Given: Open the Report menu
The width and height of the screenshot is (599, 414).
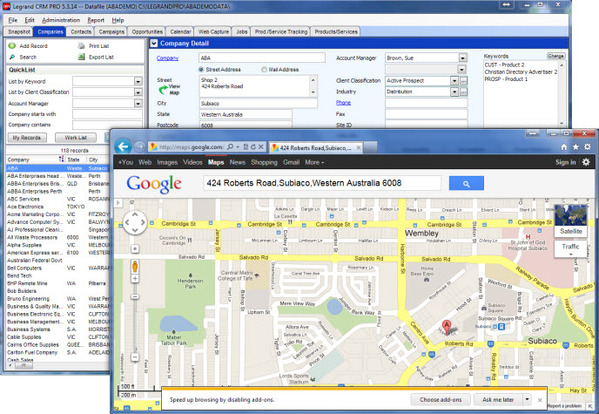Looking at the screenshot, I should click(x=96, y=20).
